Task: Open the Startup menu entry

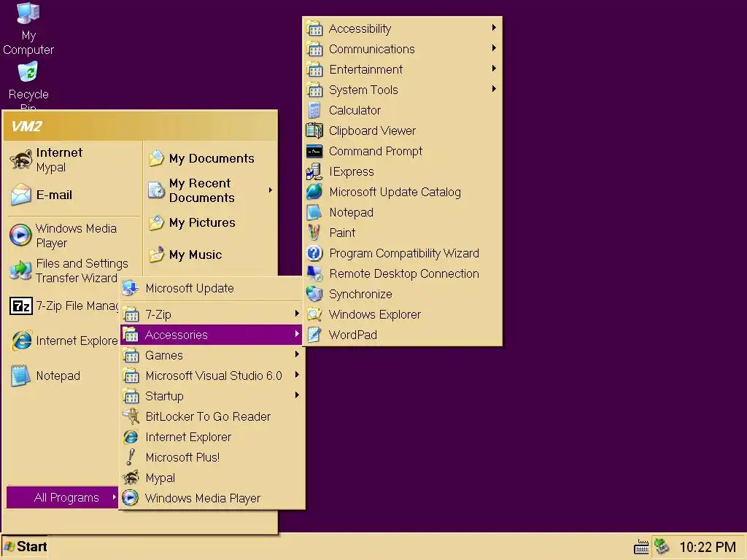Action: point(212,396)
